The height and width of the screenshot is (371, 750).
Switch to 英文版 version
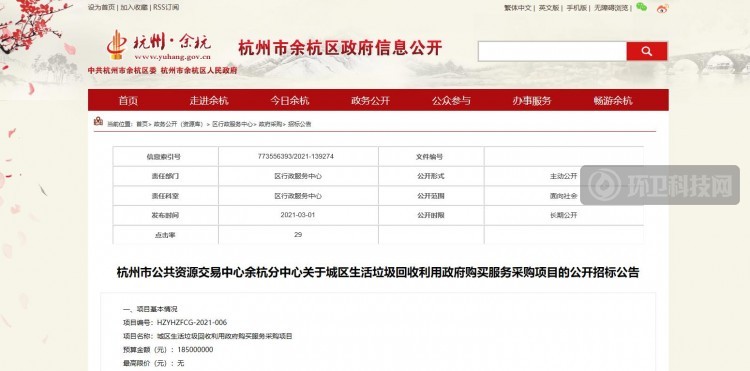(549, 8)
